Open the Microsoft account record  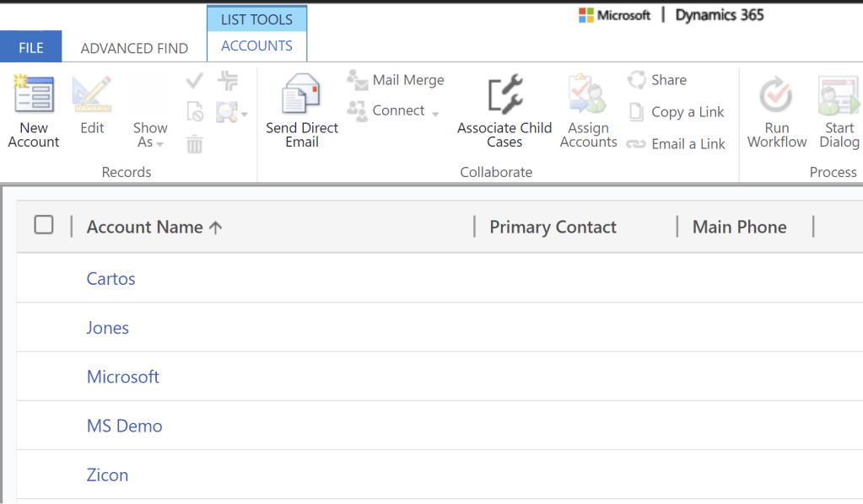coord(123,377)
